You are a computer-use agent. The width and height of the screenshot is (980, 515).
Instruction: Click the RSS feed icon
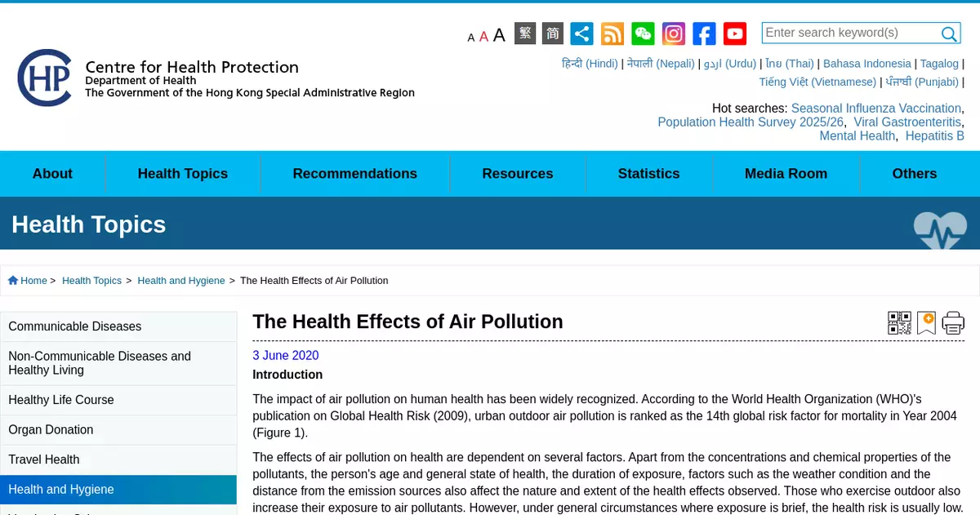pyautogui.click(x=612, y=33)
